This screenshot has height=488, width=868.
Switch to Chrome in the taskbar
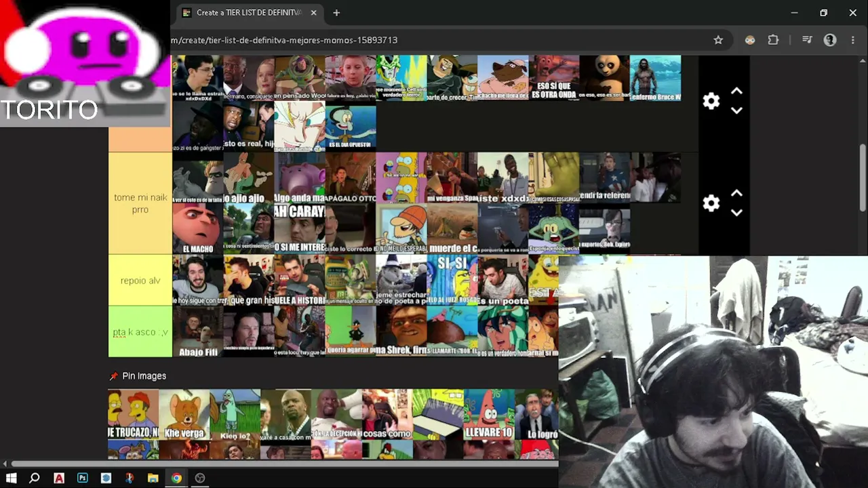tap(176, 478)
